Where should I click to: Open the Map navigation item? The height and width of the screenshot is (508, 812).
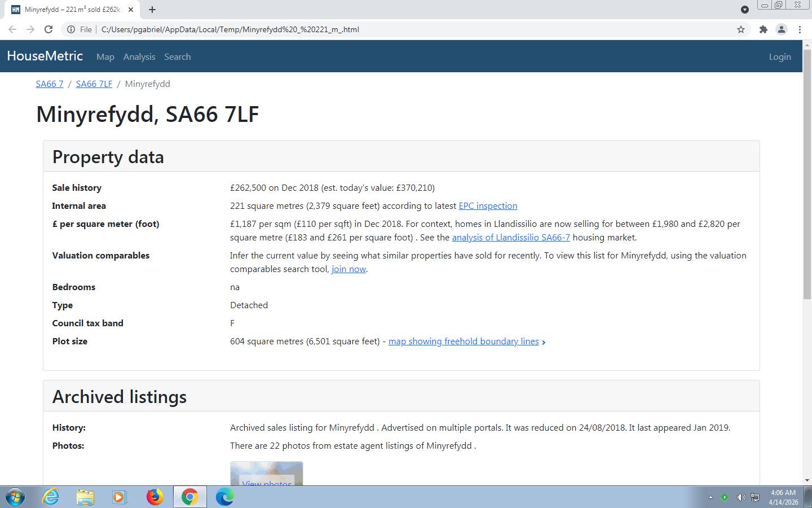[x=105, y=57]
